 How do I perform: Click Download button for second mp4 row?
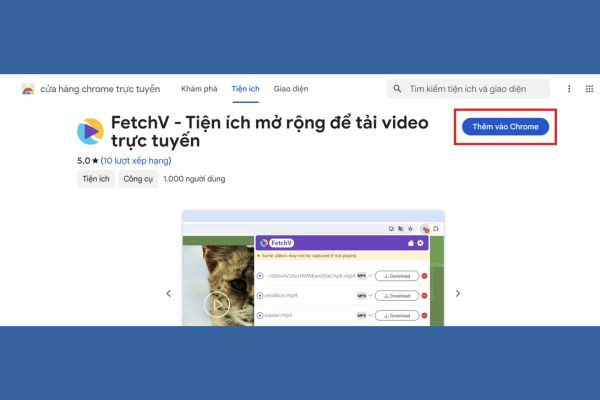tap(397, 296)
